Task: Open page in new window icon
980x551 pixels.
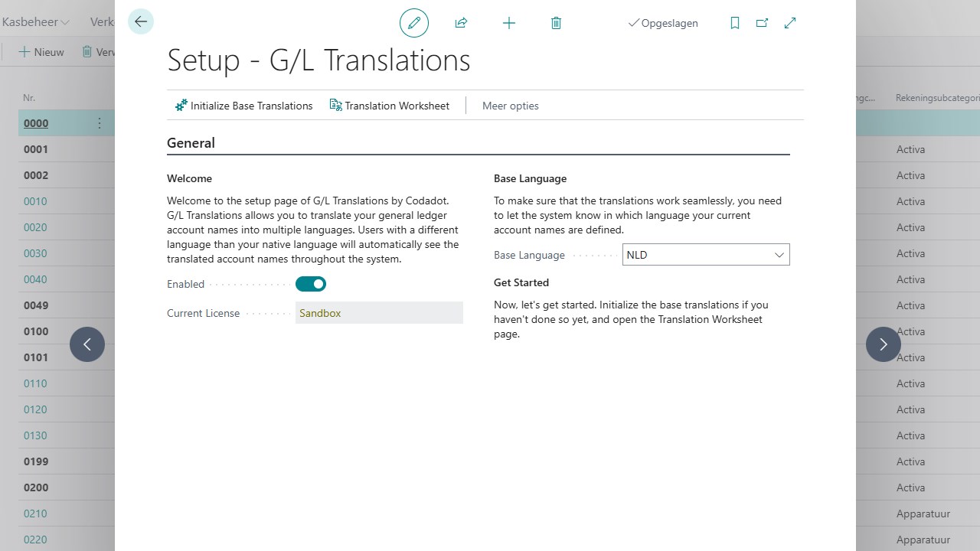Action: (762, 23)
